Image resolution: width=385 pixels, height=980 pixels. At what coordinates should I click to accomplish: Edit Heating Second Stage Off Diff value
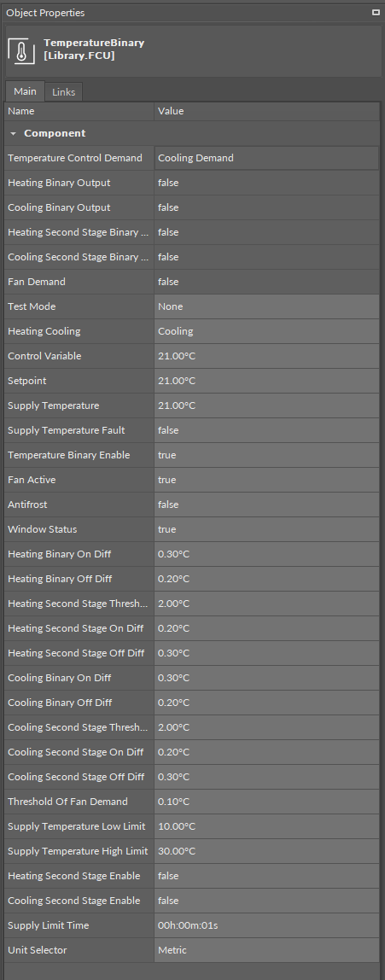click(x=266, y=653)
